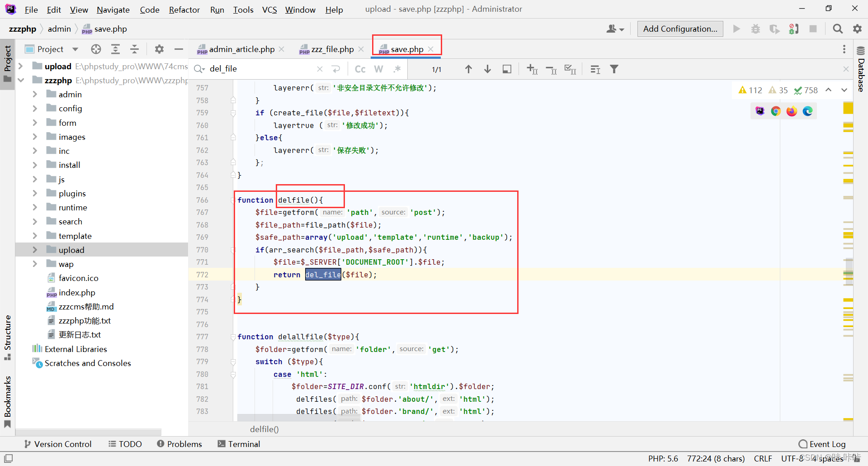Open the VCS menu
Viewport: 868px width, 466px height.
269,10
